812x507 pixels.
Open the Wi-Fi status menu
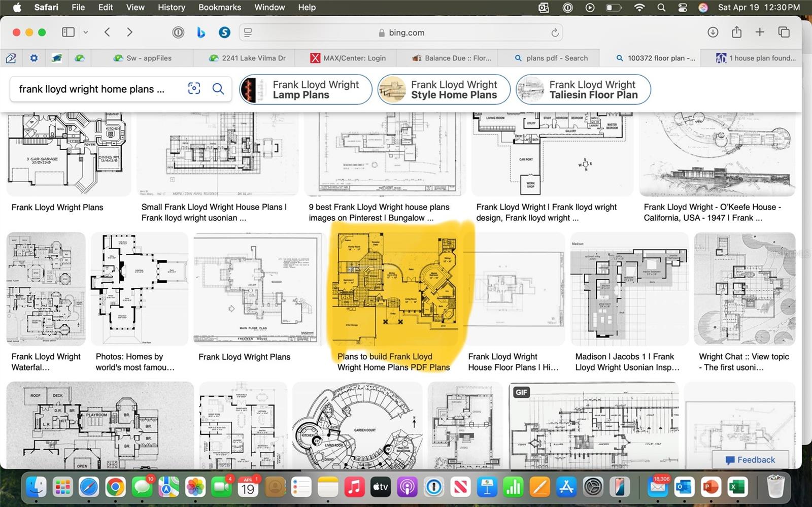(639, 7)
